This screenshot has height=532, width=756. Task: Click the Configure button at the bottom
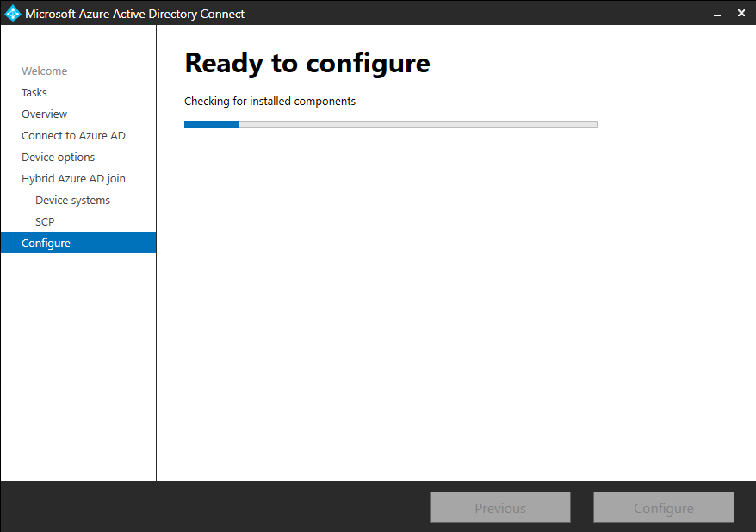[x=663, y=507]
